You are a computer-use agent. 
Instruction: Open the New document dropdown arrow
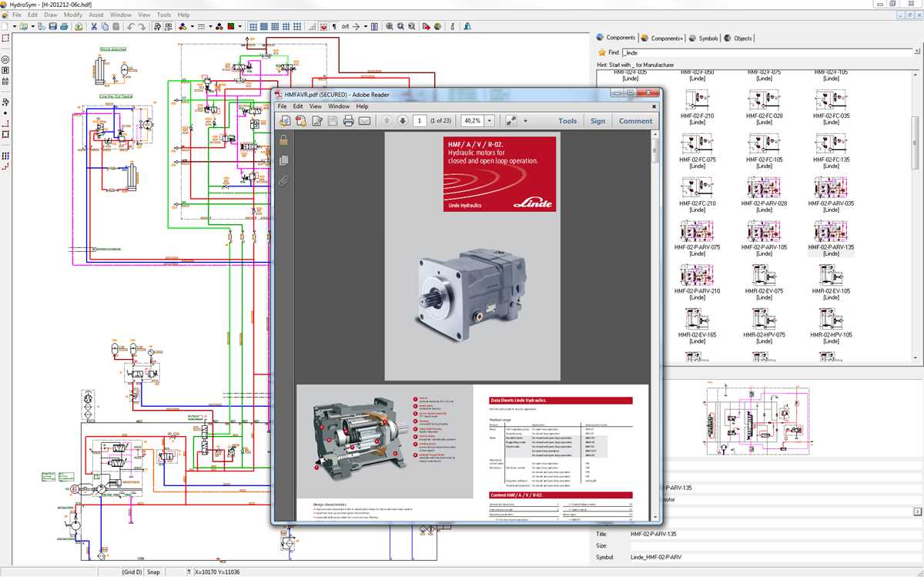15,26
